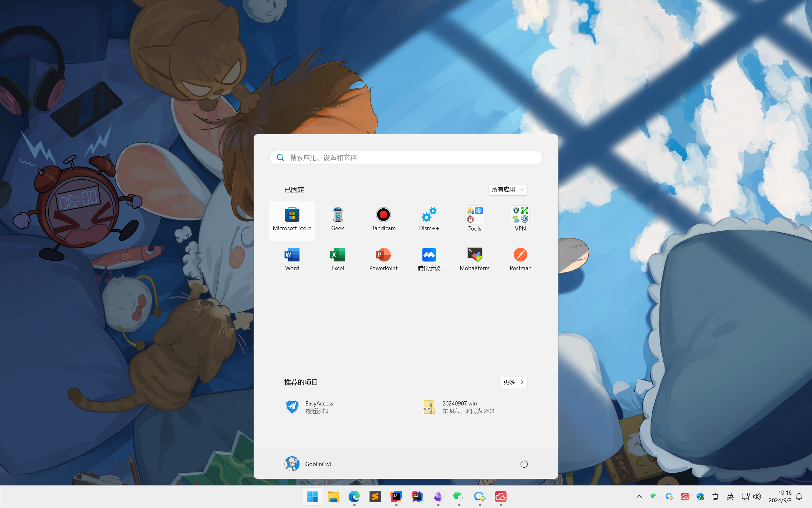The height and width of the screenshot is (508, 812).
Task: Open the IntelliJ icon beside Obsidian
Action: coord(417,497)
